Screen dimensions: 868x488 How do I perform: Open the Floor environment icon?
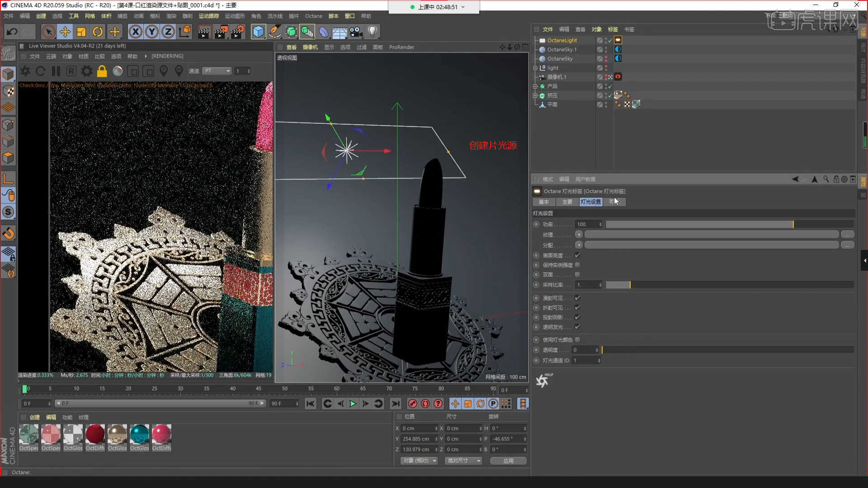[340, 32]
